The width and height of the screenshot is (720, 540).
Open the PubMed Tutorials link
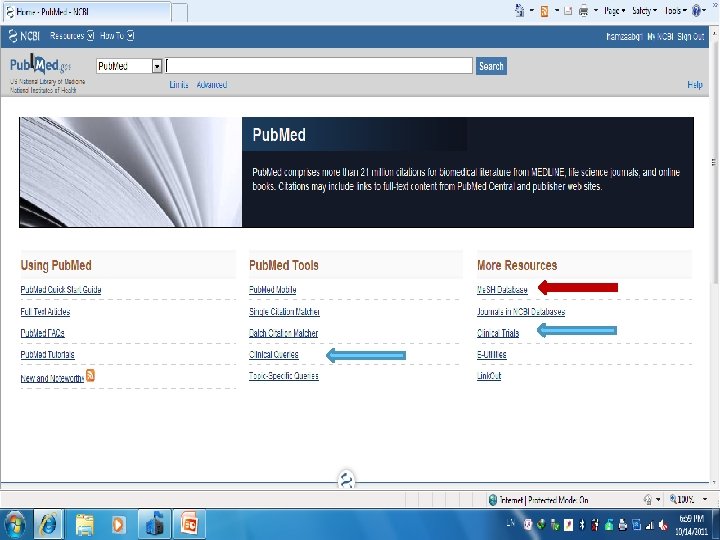point(47,354)
